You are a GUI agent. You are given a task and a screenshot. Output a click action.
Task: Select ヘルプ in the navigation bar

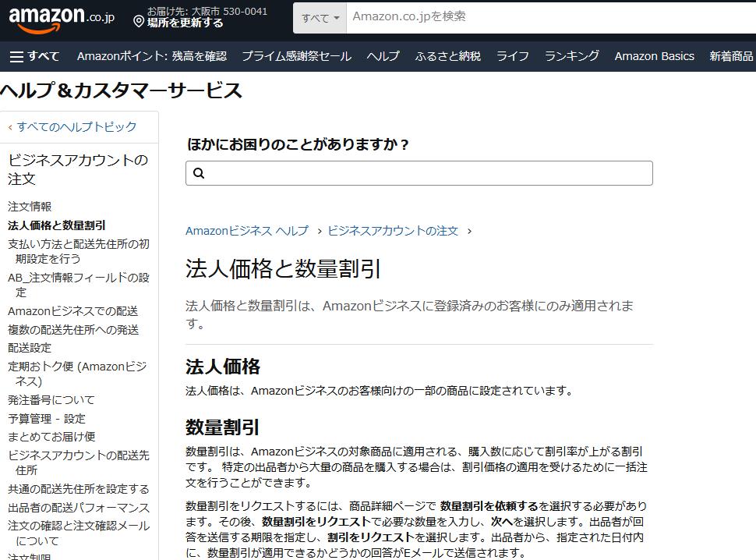click(x=383, y=56)
